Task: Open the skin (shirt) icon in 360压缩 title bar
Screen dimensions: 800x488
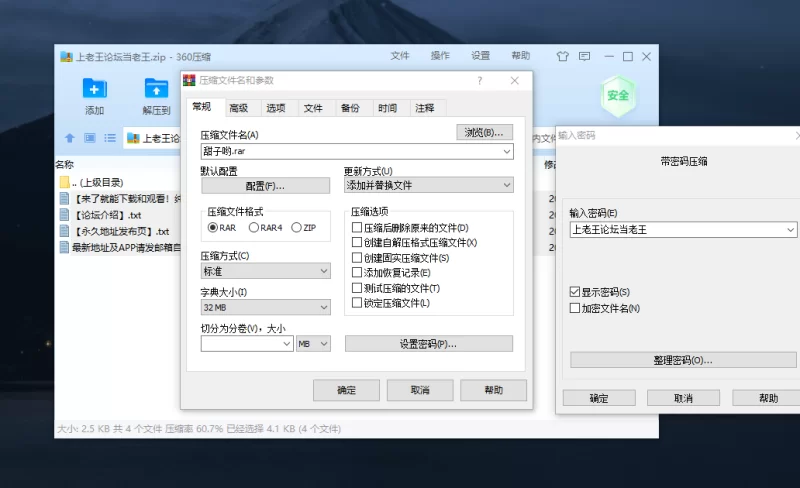Action: 562,56
